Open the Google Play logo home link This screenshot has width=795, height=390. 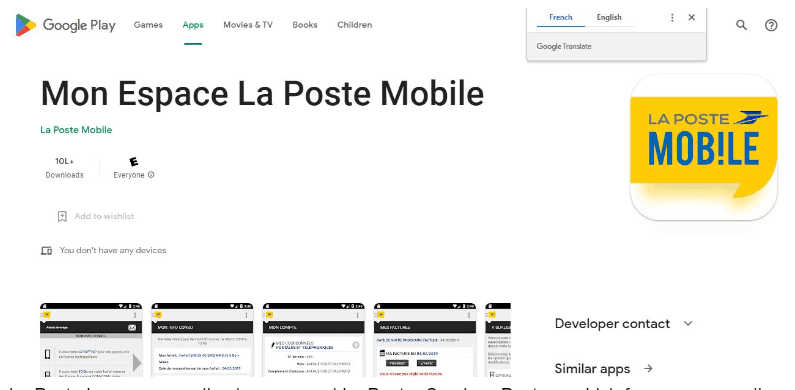66,25
